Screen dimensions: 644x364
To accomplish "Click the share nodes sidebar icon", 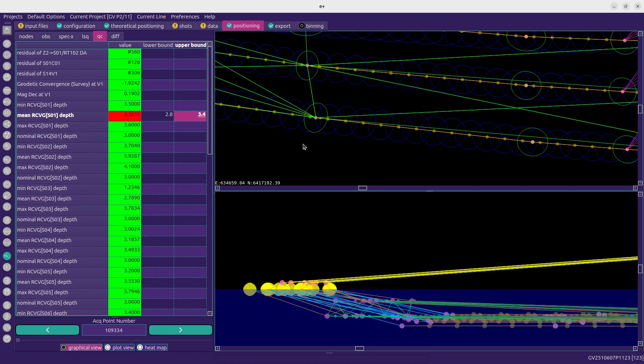I will [x=7, y=124].
